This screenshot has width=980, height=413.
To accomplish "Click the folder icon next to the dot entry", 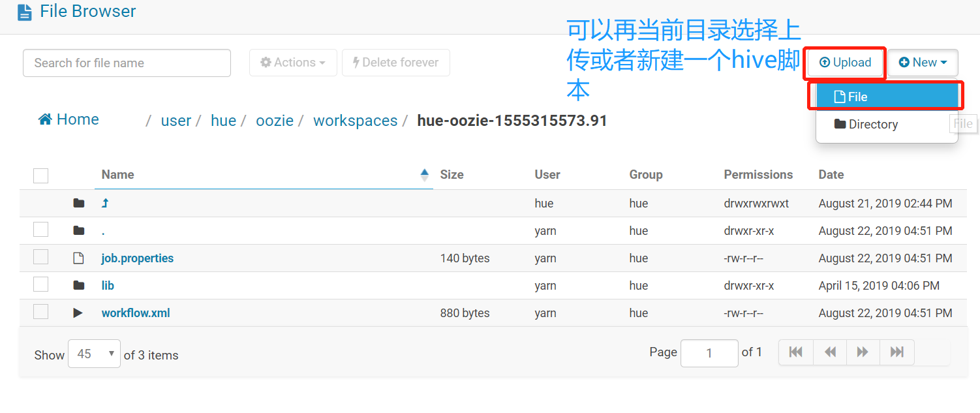I will coord(79,231).
